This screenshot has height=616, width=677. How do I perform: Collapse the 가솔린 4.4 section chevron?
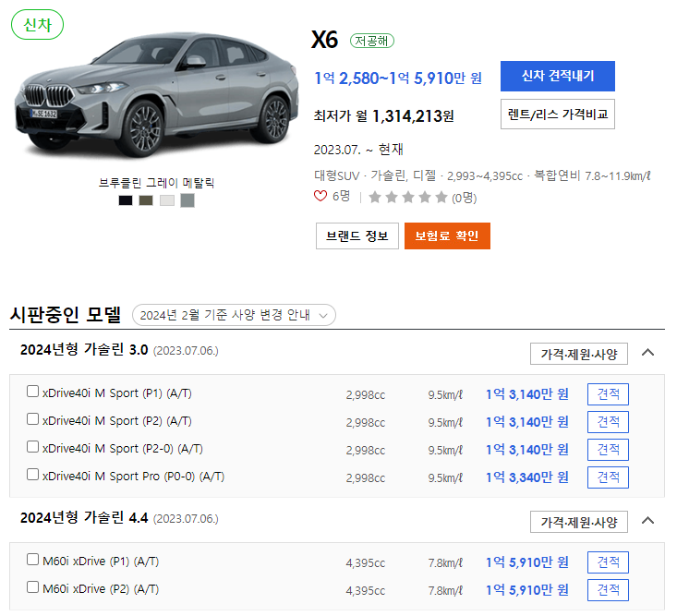[x=647, y=521]
